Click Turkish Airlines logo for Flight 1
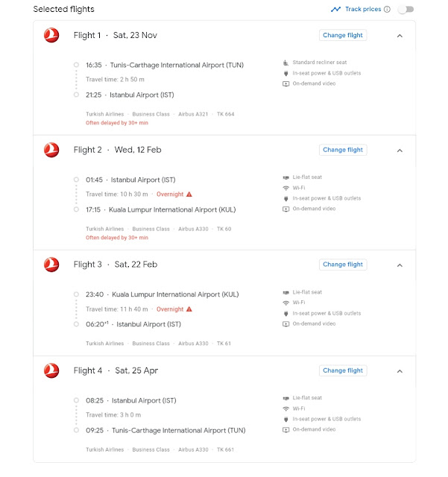Image resolution: width=448 pixels, height=477 pixels. coord(51,35)
